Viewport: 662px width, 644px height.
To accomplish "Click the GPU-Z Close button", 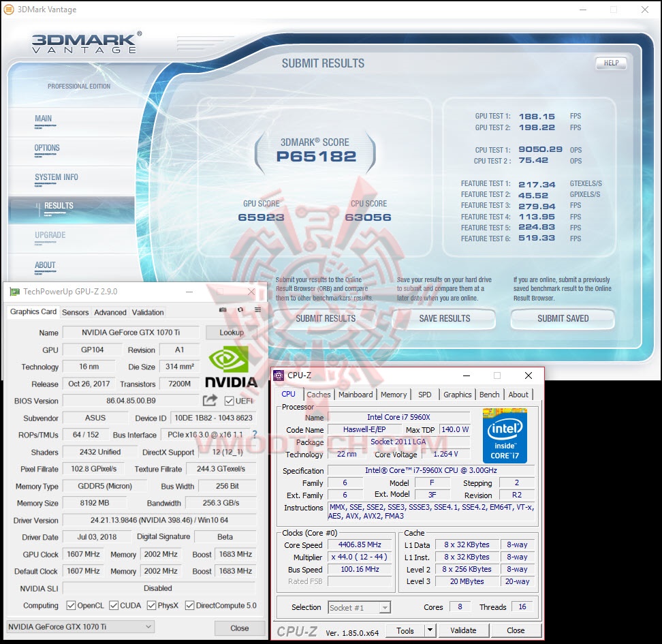I will point(239,628).
